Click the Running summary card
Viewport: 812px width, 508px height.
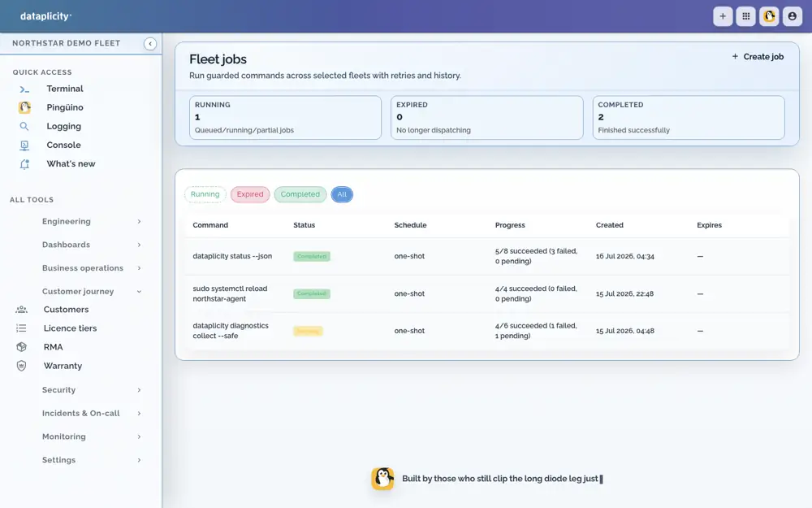(x=285, y=117)
